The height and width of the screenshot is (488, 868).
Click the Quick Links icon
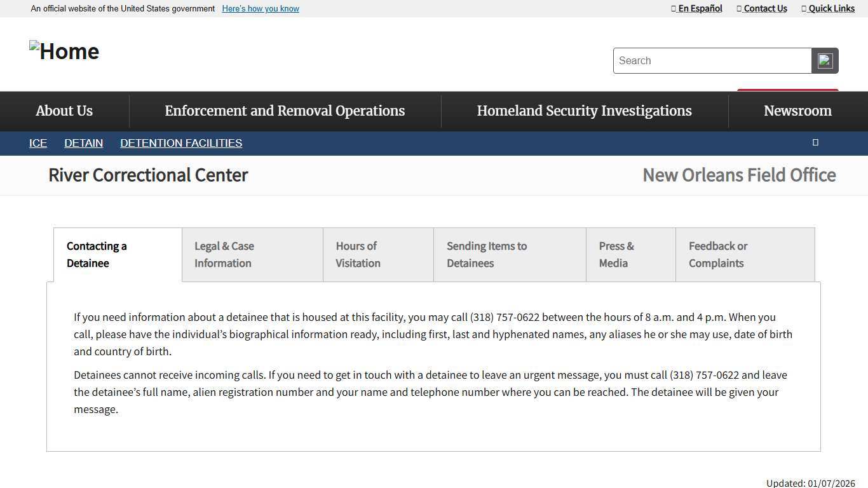pos(804,8)
